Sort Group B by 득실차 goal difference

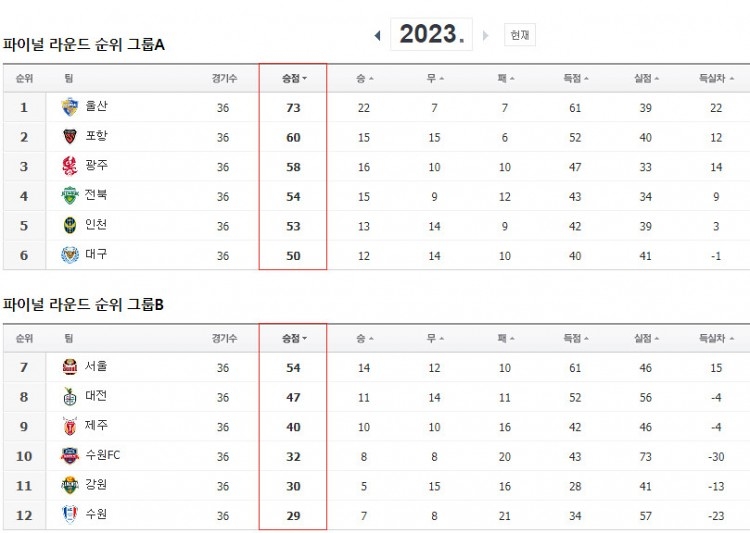pos(716,338)
